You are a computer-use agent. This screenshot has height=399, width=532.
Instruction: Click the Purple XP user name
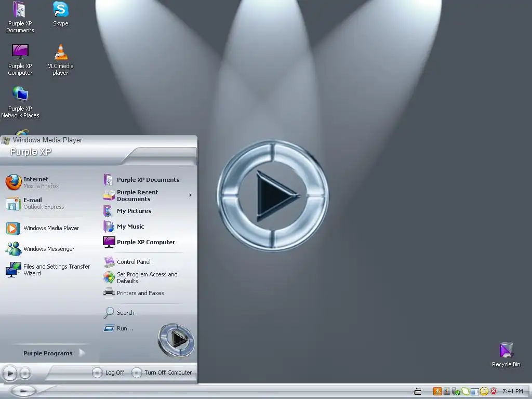[x=31, y=152]
